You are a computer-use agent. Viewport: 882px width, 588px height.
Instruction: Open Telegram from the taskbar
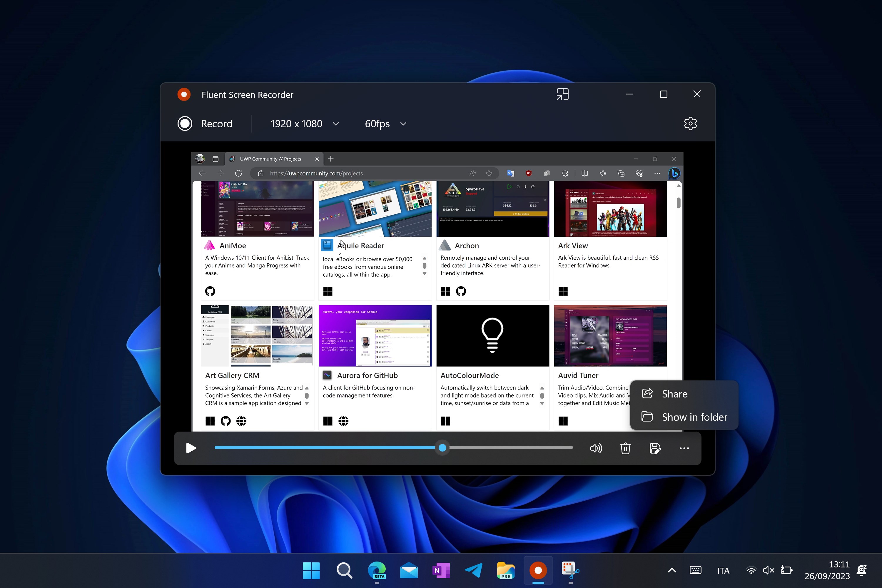coord(474,570)
